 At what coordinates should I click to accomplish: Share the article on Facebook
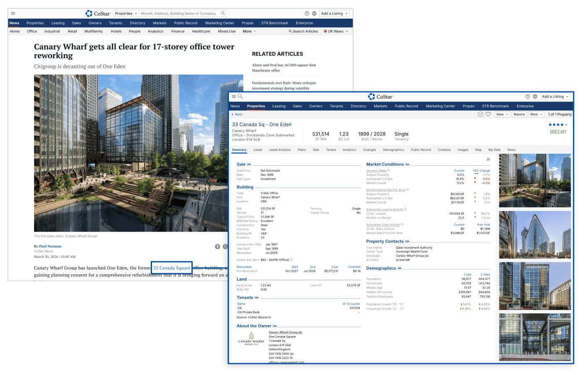[218, 247]
